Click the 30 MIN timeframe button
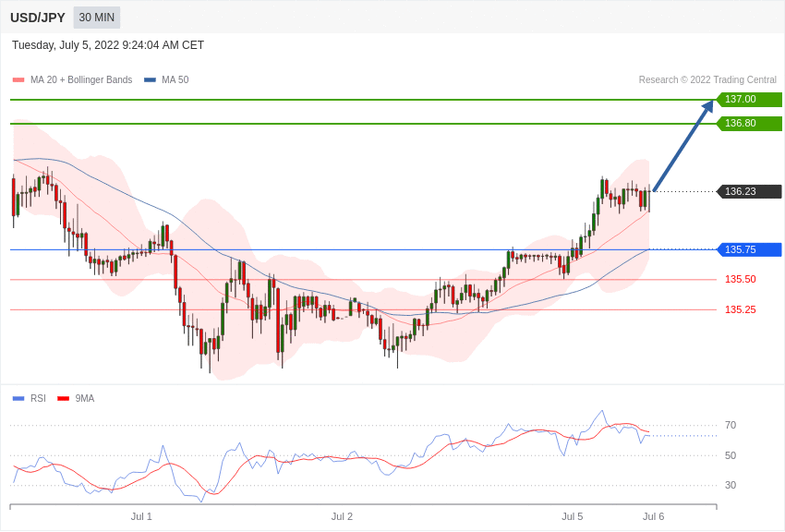The height and width of the screenshot is (532, 785). click(x=97, y=18)
